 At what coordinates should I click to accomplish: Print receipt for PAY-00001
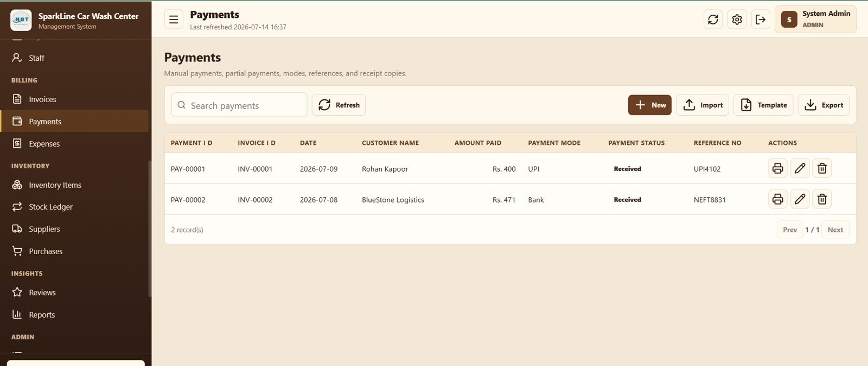click(x=777, y=168)
